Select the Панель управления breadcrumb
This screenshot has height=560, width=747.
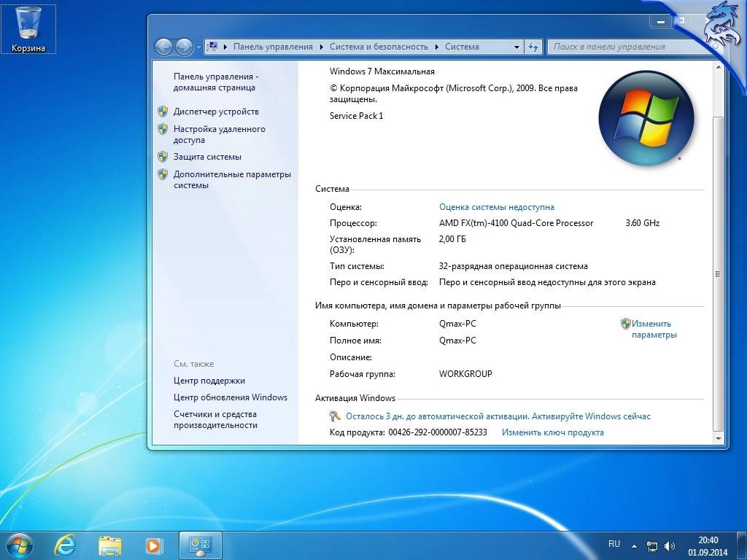[x=273, y=47]
